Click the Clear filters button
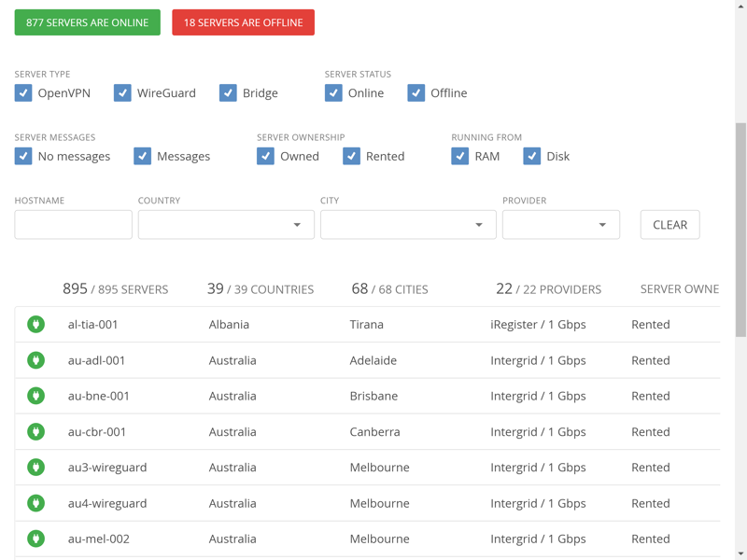The image size is (747, 560). (x=669, y=224)
